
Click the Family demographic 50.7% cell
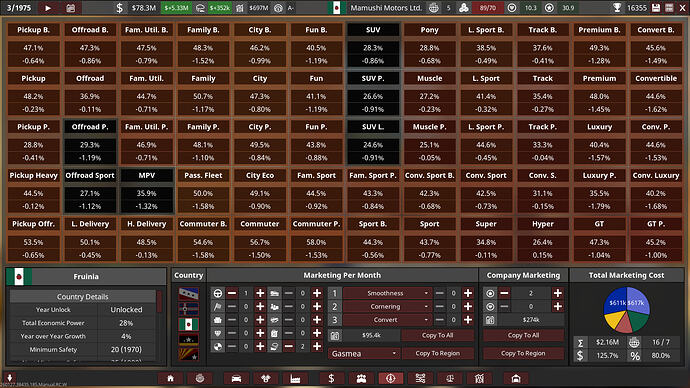pyautogui.click(x=203, y=102)
